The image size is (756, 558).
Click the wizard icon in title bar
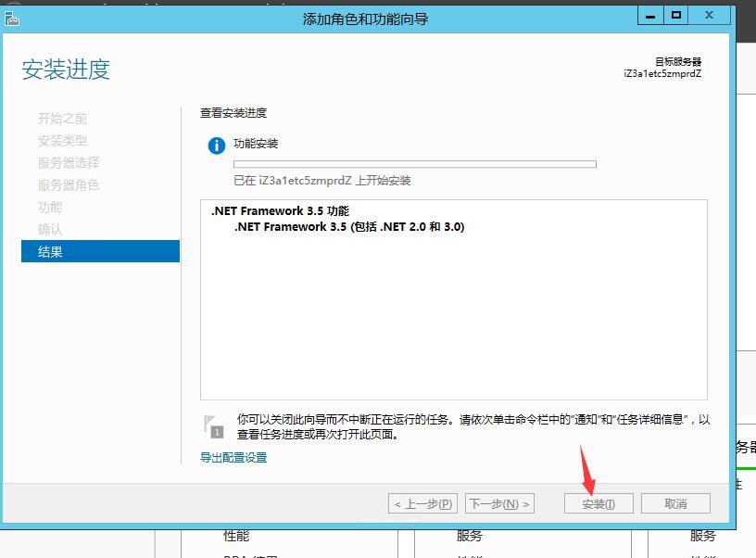(x=11, y=19)
